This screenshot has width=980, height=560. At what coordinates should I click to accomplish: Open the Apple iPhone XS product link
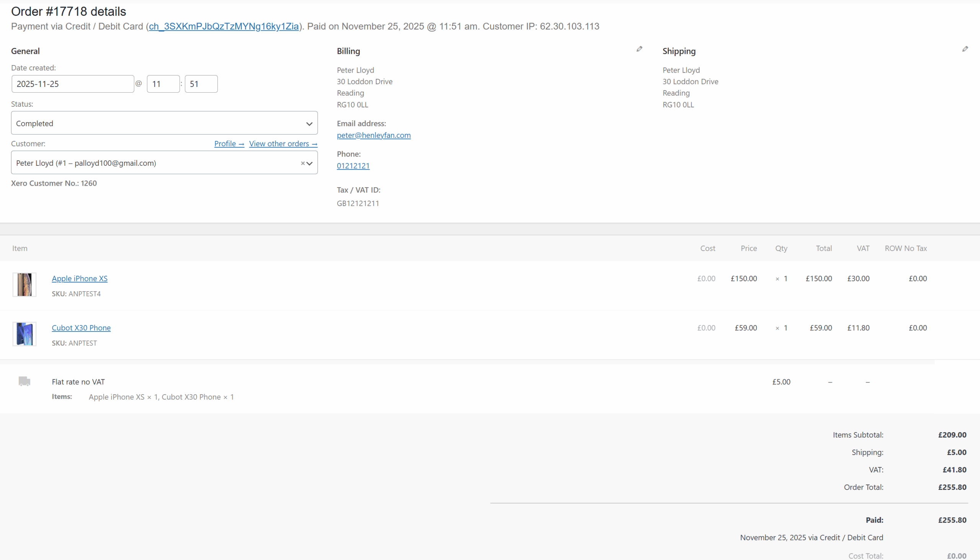pyautogui.click(x=80, y=278)
